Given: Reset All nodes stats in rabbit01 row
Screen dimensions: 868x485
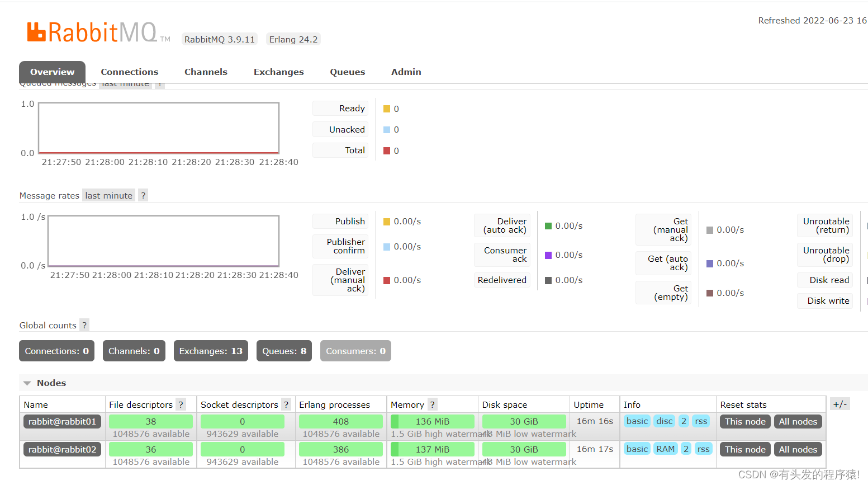Looking at the screenshot, I should coord(798,421).
